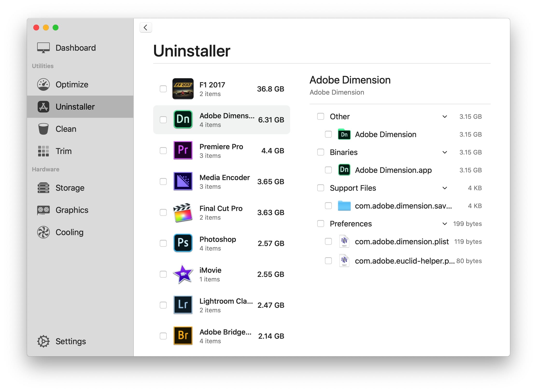Screen dimensions: 537x392
Task: Open the Dashboard sidebar label
Action: coord(76,48)
